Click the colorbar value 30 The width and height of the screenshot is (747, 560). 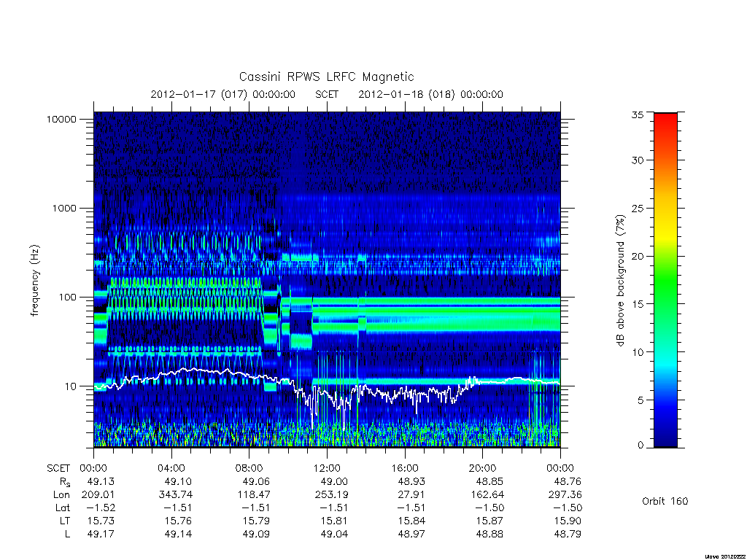pyautogui.click(x=637, y=160)
